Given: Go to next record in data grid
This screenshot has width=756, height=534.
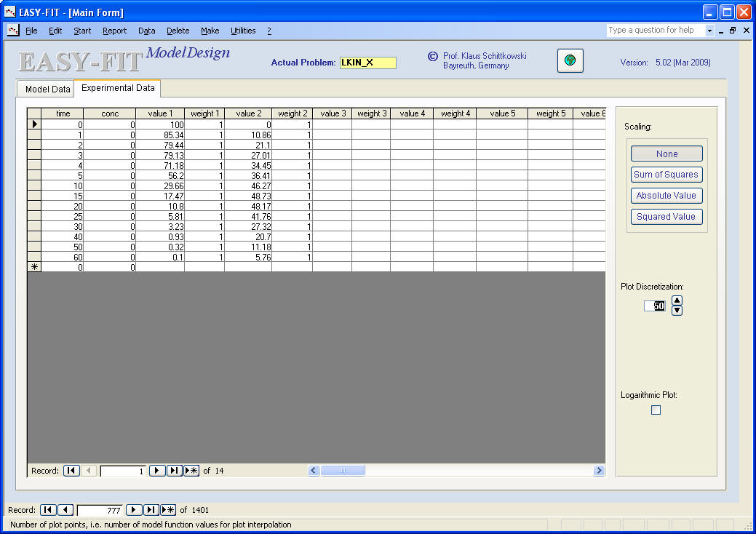Looking at the screenshot, I should (x=157, y=471).
